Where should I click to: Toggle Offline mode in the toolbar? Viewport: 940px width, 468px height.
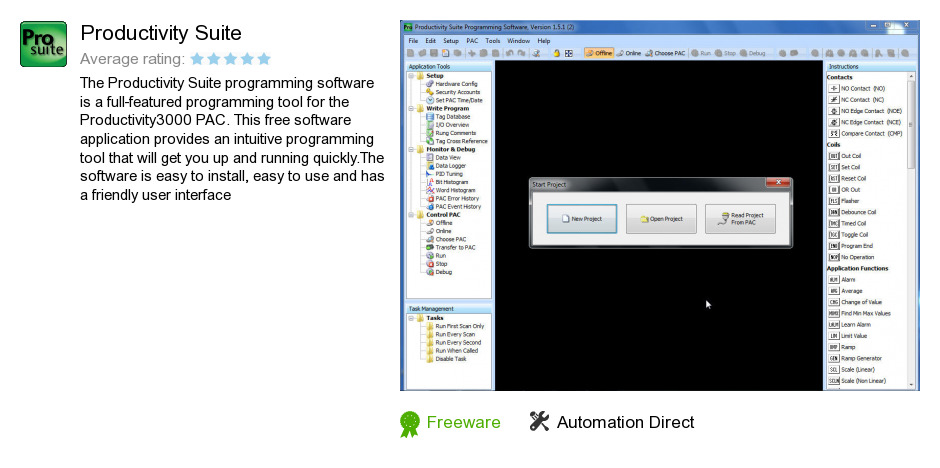coord(599,53)
